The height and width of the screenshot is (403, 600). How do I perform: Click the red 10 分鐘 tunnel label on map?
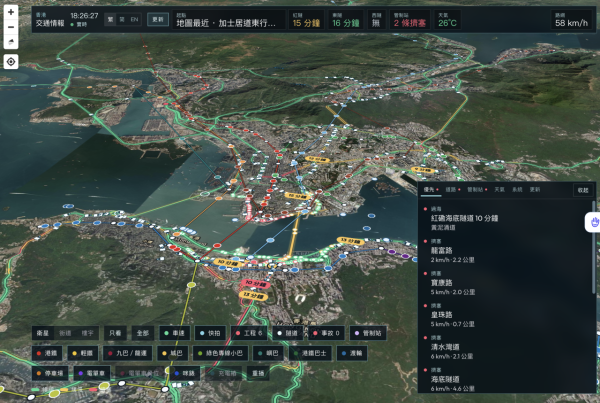(255, 284)
